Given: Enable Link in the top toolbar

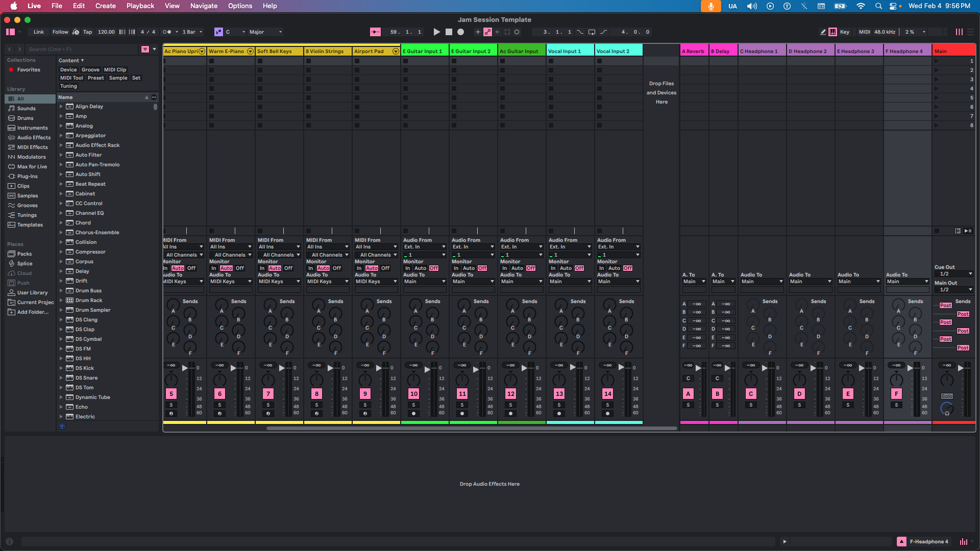Looking at the screenshot, I should 38,32.
